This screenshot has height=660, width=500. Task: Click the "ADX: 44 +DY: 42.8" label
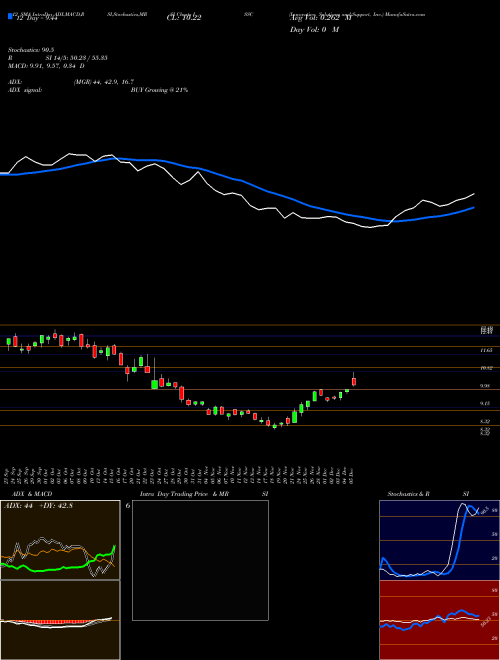(38, 506)
